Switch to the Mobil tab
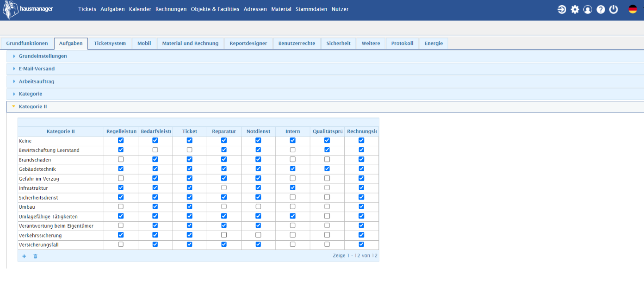The image size is (644, 281). click(x=144, y=44)
